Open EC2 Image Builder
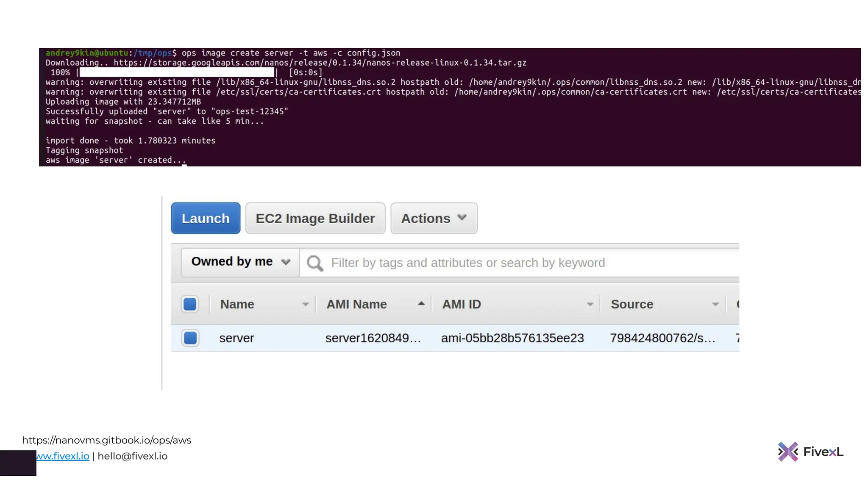Viewport: 868px width, 488px height. point(315,218)
